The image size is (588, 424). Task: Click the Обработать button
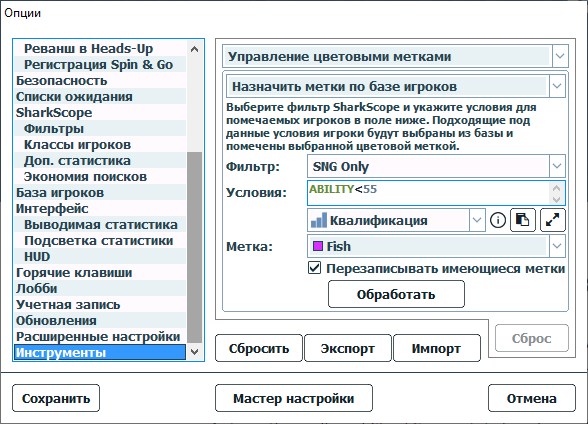396,295
